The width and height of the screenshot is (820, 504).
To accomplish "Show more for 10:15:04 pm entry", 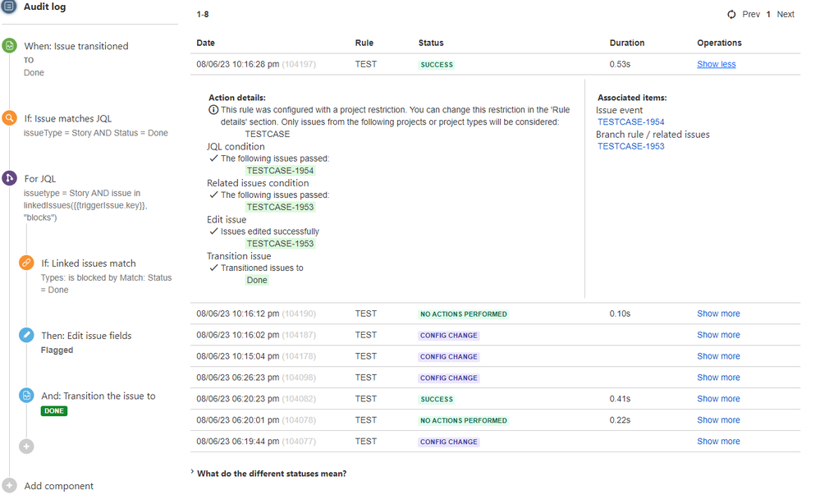I will click(718, 356).
